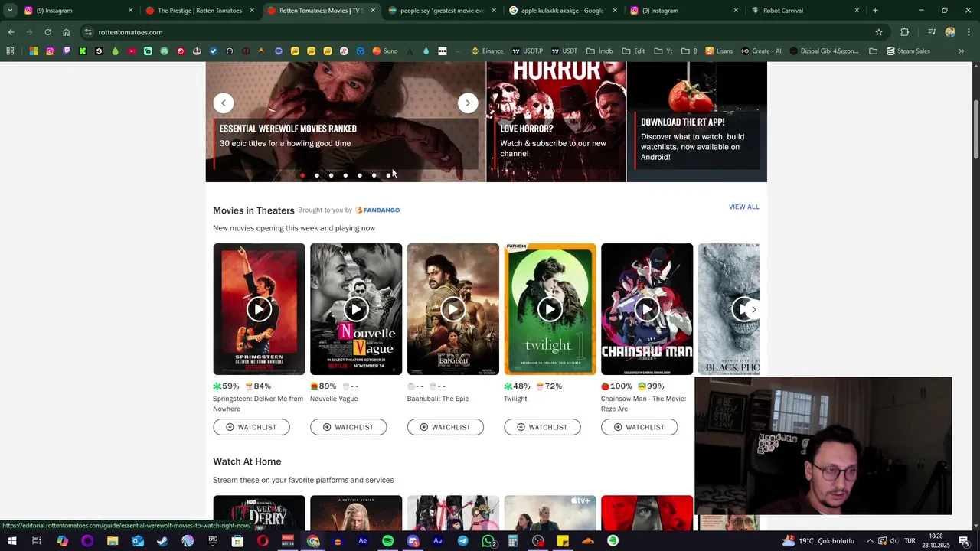Go to next slide in hero carousel
Screen dimensions: 980x551
coord(468,103)
